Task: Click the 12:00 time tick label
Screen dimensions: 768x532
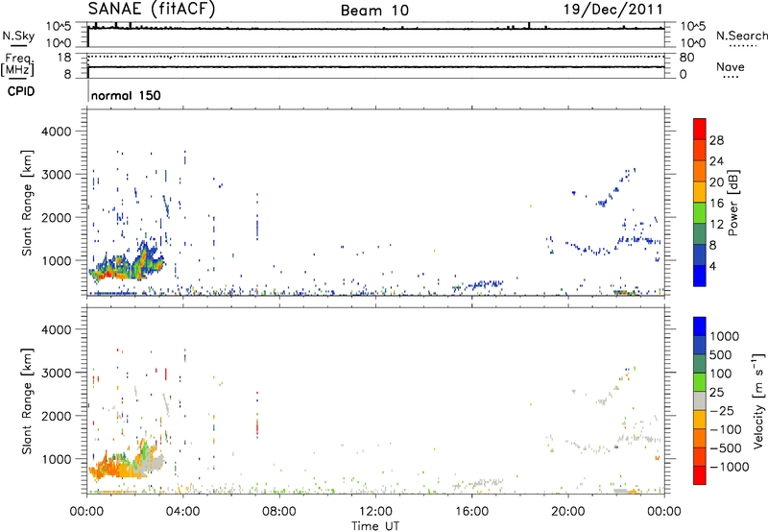Action: point(375,512)
